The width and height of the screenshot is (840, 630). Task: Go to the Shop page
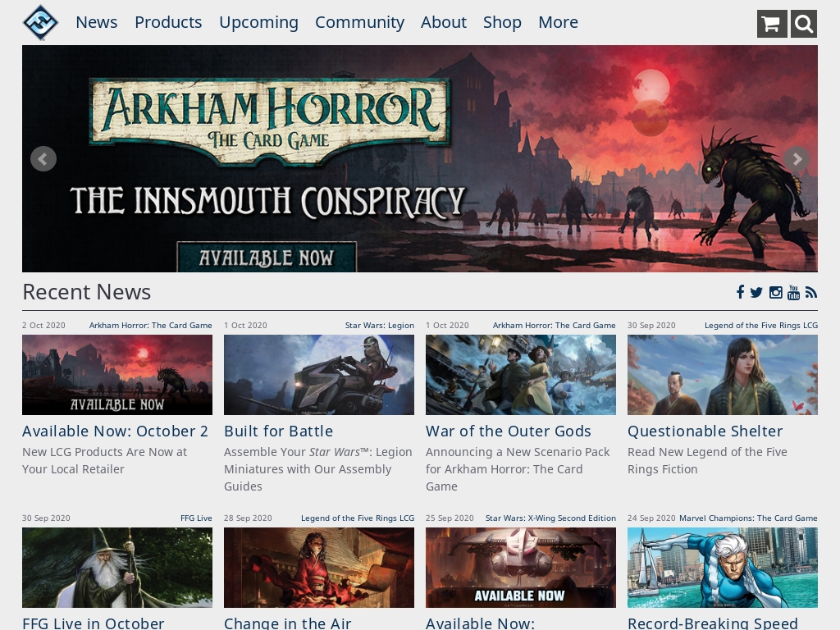point(502,22)
